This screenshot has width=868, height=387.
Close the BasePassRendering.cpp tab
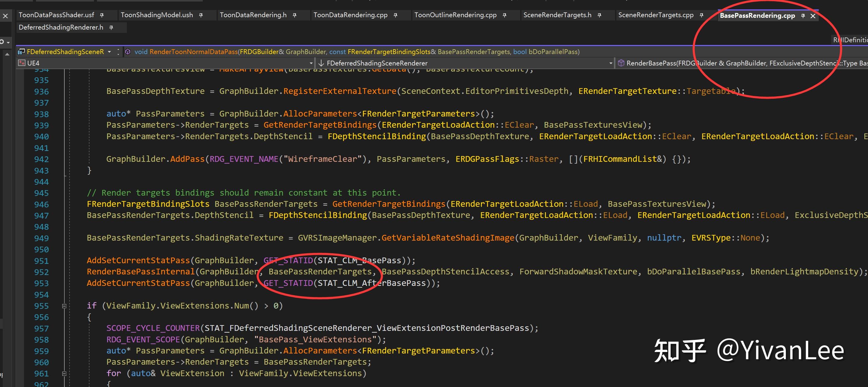pos(813,16)
